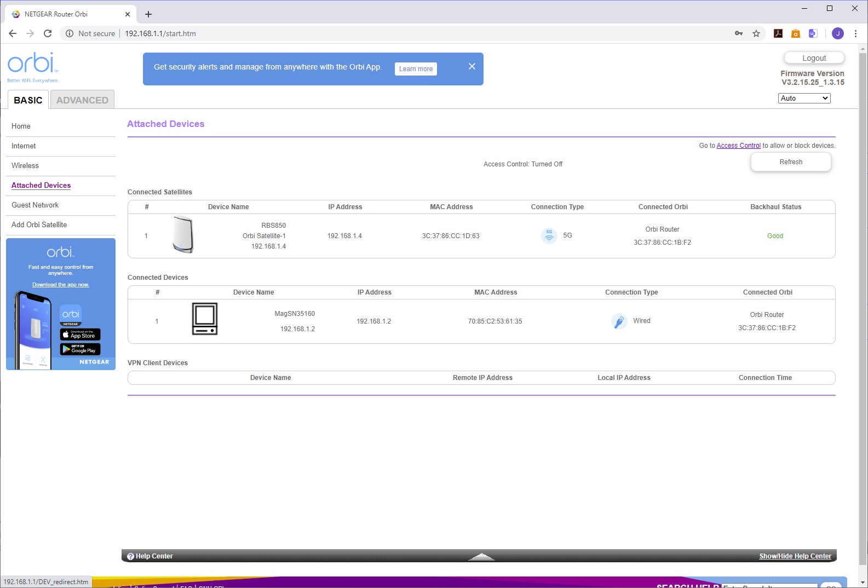The height and width of the screenshot is (588, 868).
Task: Follow the Access Control link
Action: [738, 146]
